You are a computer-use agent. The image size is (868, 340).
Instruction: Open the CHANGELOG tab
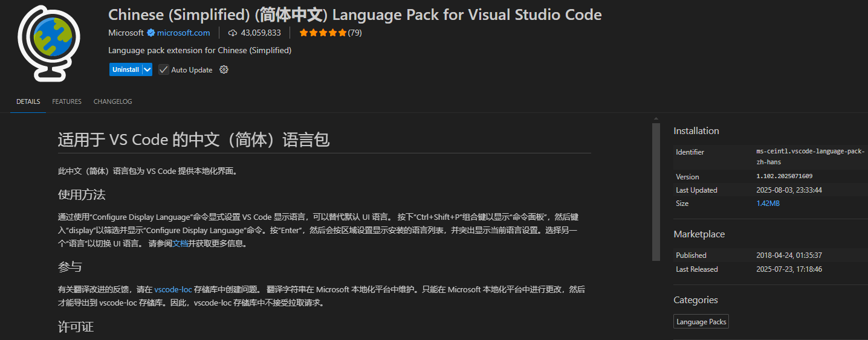[112, 101]
